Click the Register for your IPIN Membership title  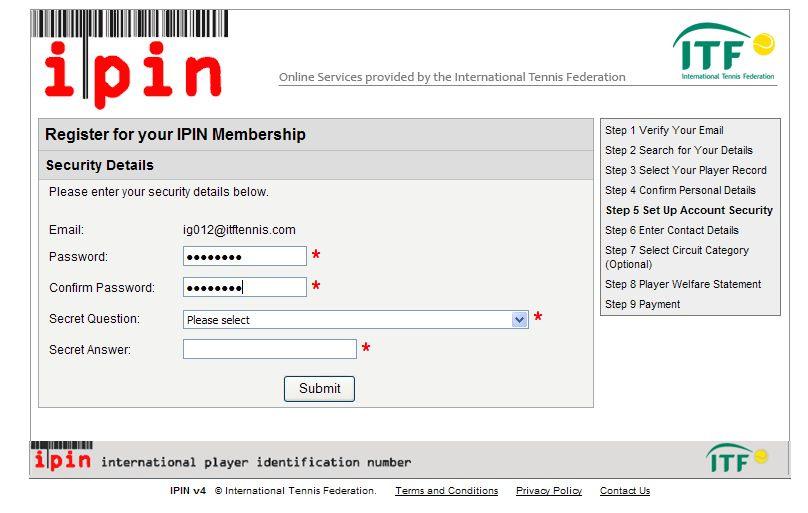point(175,134)
